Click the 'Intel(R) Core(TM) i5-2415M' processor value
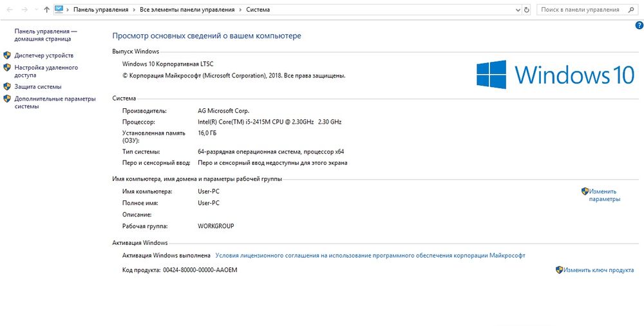This screenshot has width=644, height=326. click(x=269, y=122)
